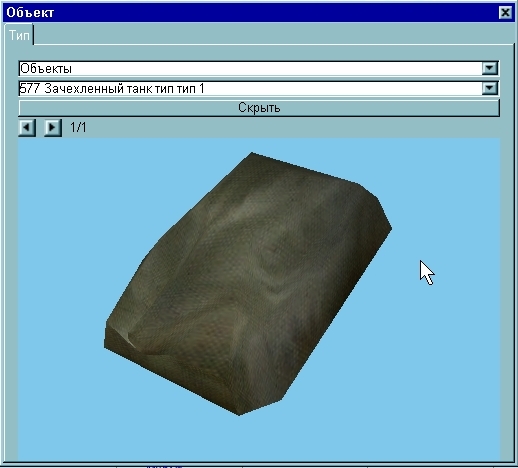
Task: Click the Объект title text label
Action: tap(30, 13)
